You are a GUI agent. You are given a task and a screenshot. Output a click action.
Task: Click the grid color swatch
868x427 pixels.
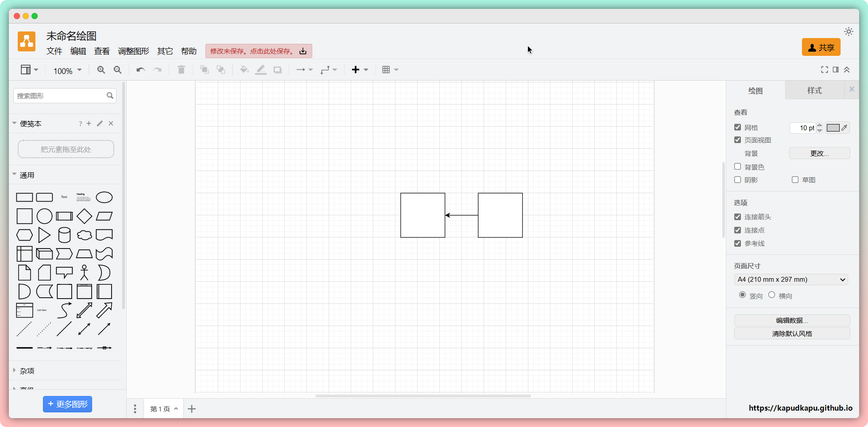click(x=833, y=128)
